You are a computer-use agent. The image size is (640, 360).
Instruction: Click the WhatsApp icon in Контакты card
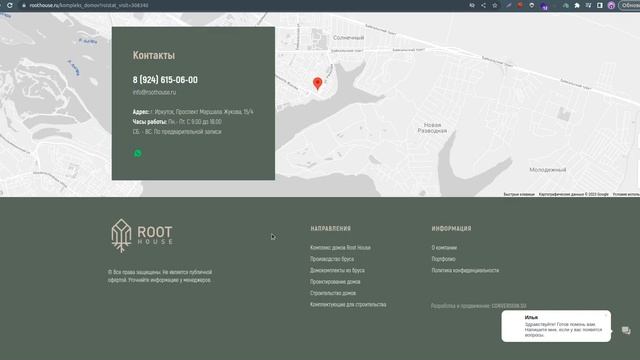(138, 153)
